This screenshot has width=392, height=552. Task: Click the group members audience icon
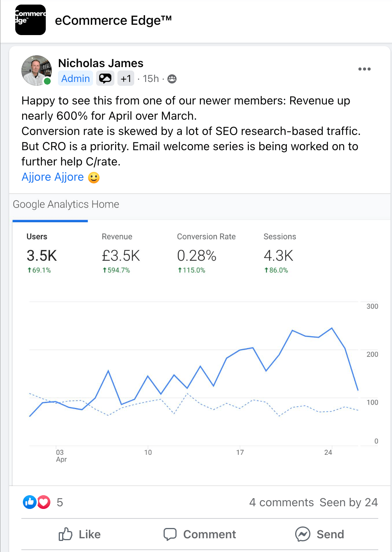tap(172, 79)
